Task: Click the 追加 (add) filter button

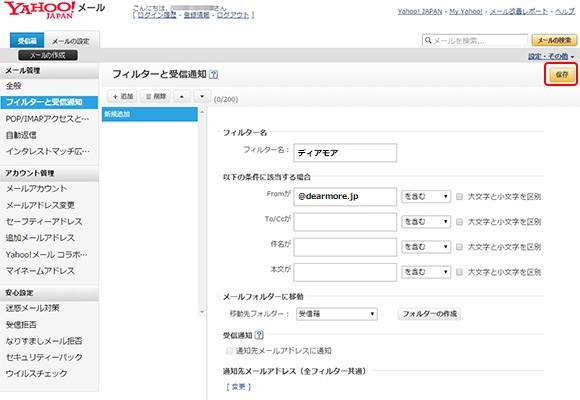Action: (x=122, y=97)
